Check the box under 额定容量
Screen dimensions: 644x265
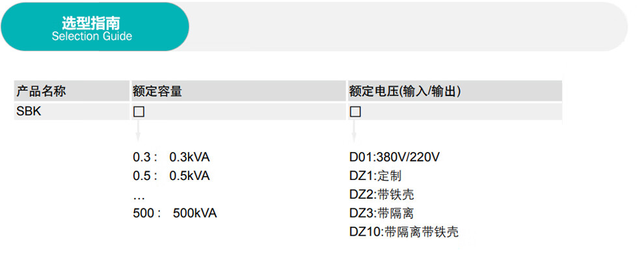[139, 112]
